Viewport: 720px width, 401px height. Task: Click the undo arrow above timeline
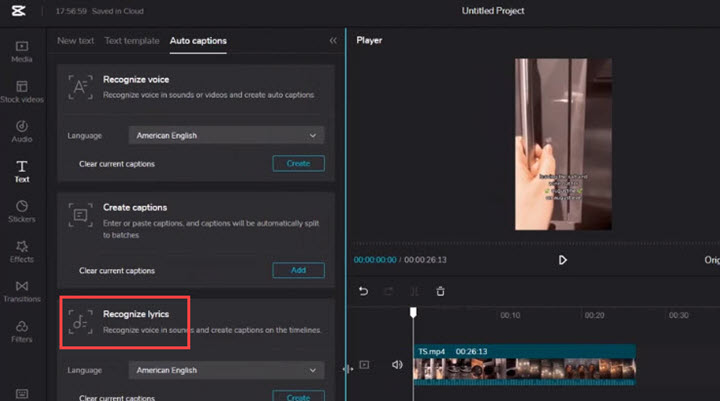(363, 291)
